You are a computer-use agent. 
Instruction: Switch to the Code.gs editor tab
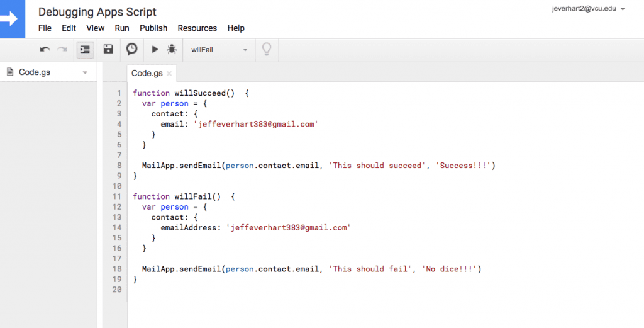point(147,73)
